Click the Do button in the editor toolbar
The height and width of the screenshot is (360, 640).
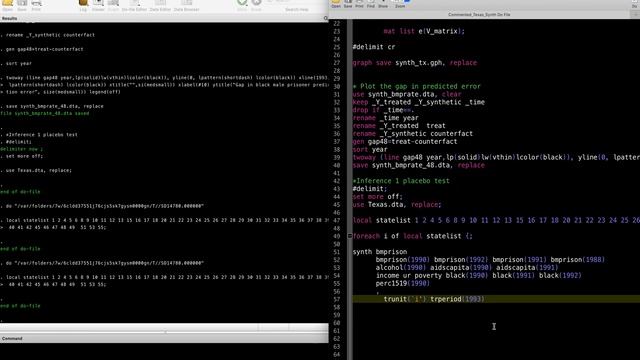point(635,4)
